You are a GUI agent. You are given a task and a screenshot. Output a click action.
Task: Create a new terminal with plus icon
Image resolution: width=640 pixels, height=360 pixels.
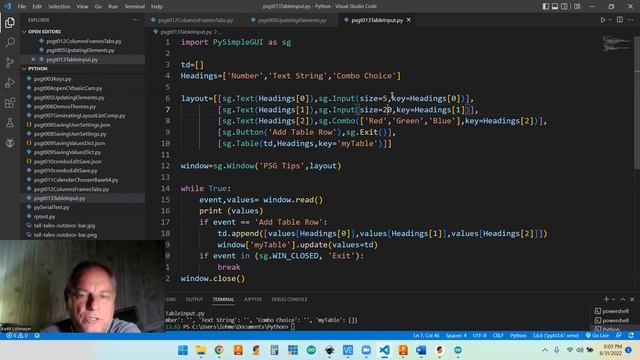coord(606,299)
